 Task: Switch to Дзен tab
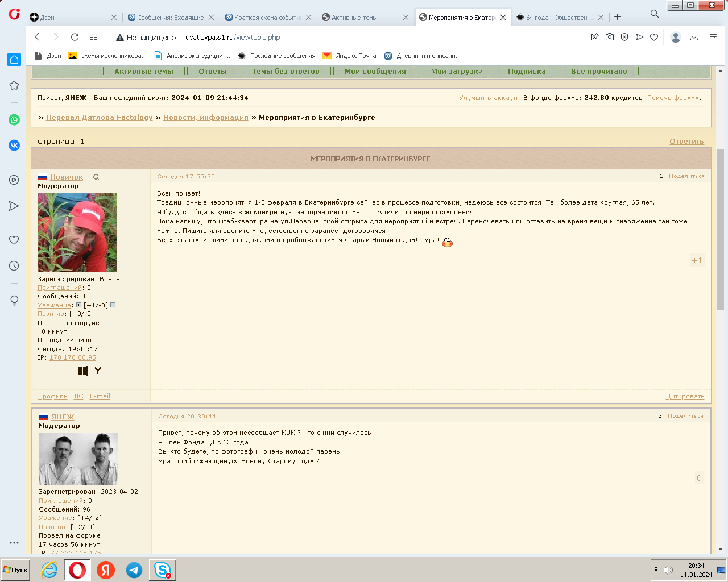[73, 18]
